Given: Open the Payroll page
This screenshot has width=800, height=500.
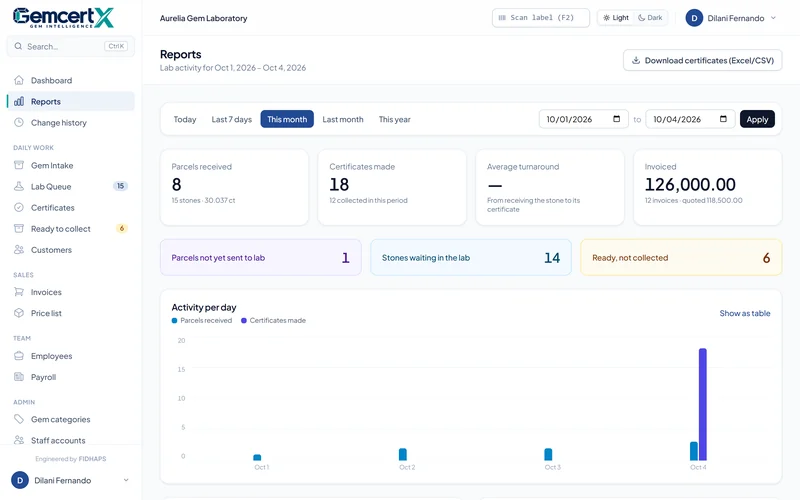Looking at the screenshot, I should 71,377.
